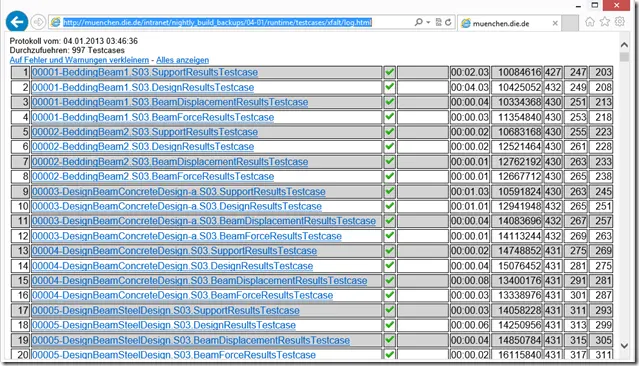Viewport: 639px width, 366px height.
Task: Open 00002-BeddingBeam2.S03.DesignResultsTestcase link
Action: [143, 146]
